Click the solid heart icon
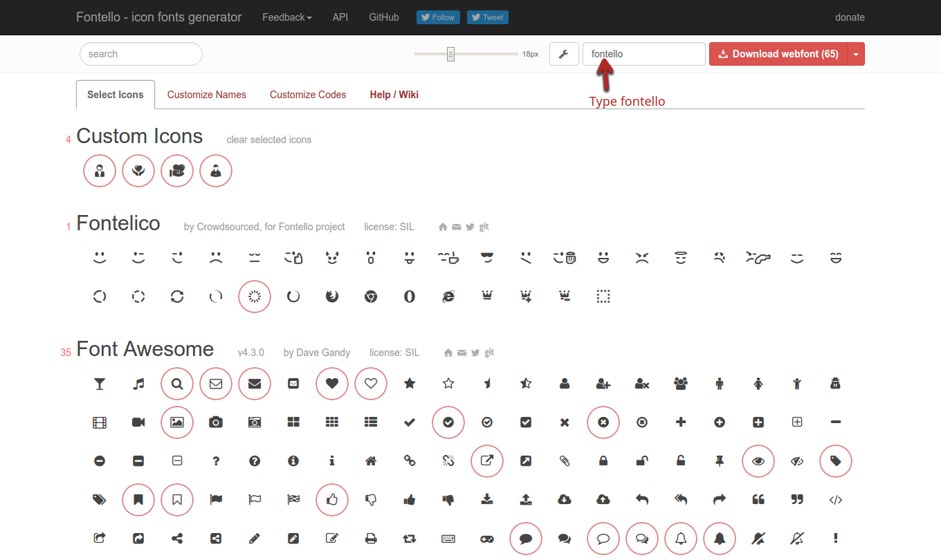 (x=332, y=384)
